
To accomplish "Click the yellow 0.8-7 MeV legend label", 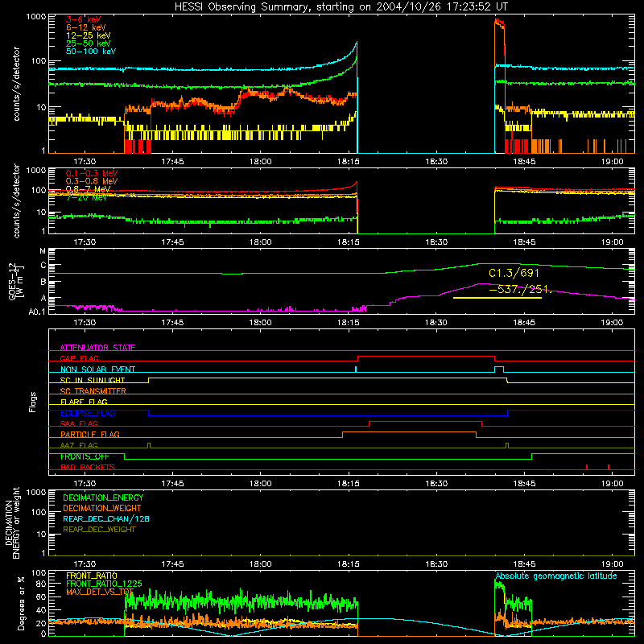I will pyautogui.click(x=89, y=189).
